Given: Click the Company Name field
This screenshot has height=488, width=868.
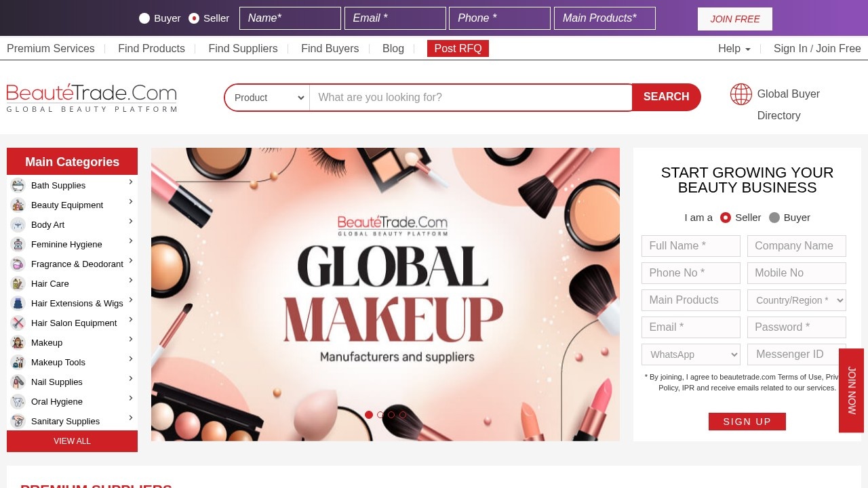Looking at the screenshot, I should tap(797, 246).
